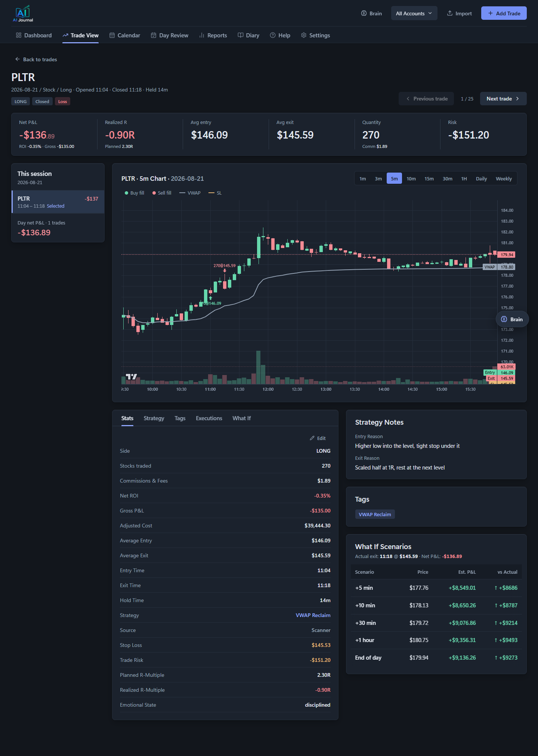
Task: Click the AI Journal logo
Action: tap(23, 13)
